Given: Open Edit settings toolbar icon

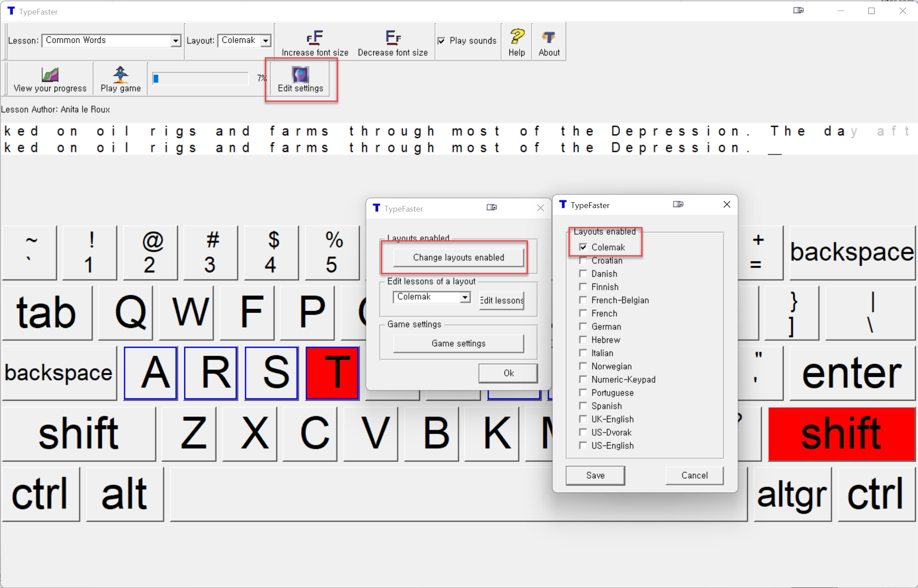Looking at the screenshot, I should tap(301, 74).
